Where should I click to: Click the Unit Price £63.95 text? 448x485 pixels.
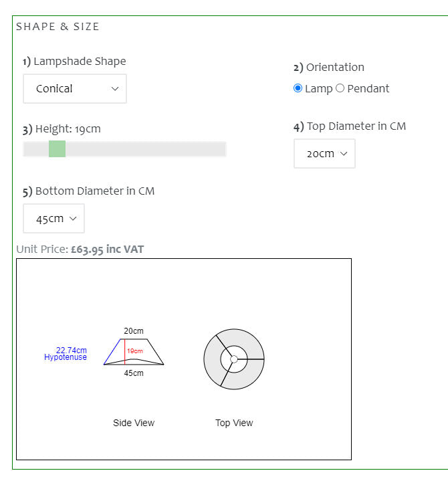[80, 250]
